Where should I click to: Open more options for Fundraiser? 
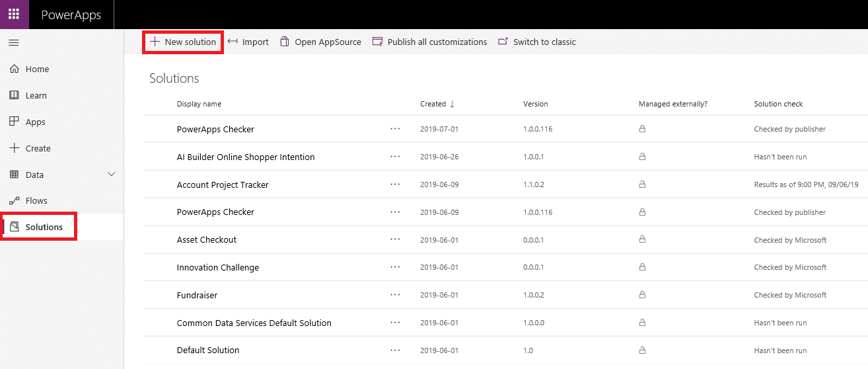pyautogui.click(x=395, y=295)
